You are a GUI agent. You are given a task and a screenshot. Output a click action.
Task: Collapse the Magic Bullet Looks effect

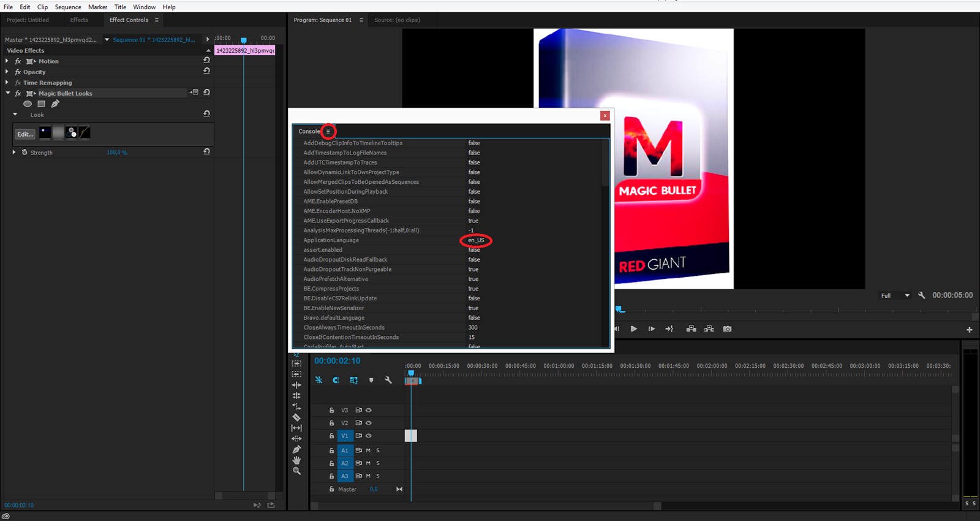click(x=7, y=93)
